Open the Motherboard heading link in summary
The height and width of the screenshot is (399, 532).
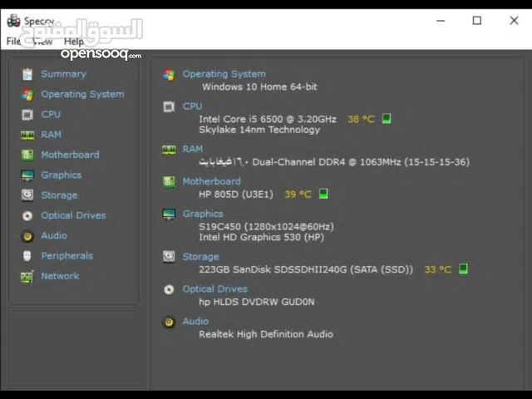(211, 181)
